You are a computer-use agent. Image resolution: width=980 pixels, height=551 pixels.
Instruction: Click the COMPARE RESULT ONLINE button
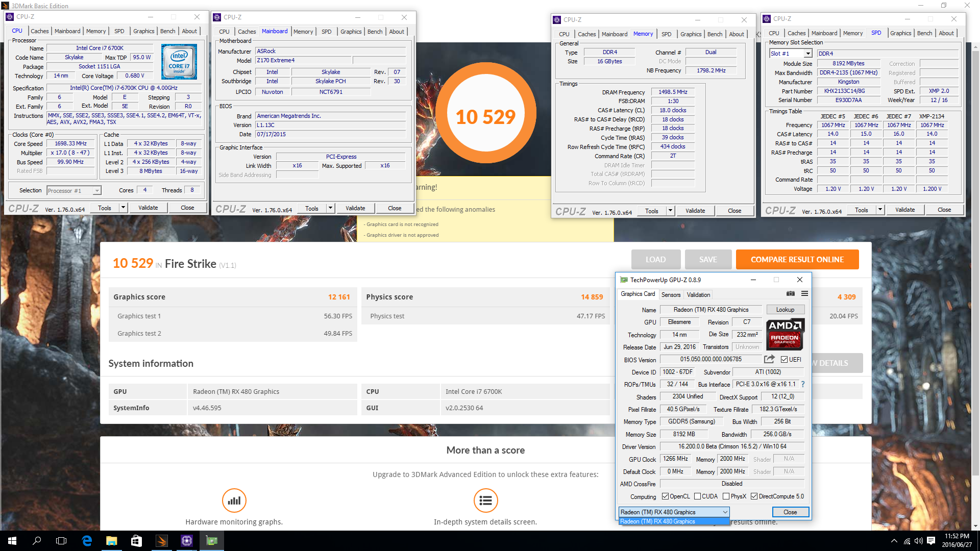pos(797,260)
